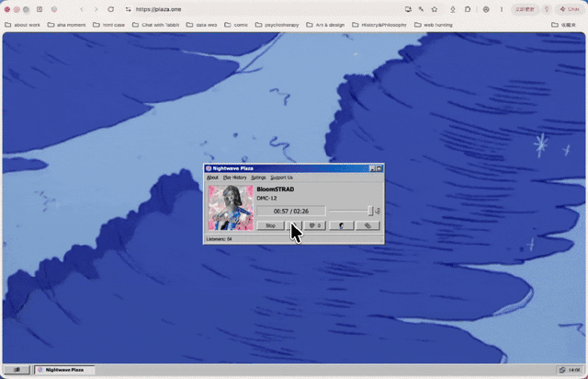Open the browser downloads icon
The height and width of the screenshot is (379, 588).
pos(453,9)
